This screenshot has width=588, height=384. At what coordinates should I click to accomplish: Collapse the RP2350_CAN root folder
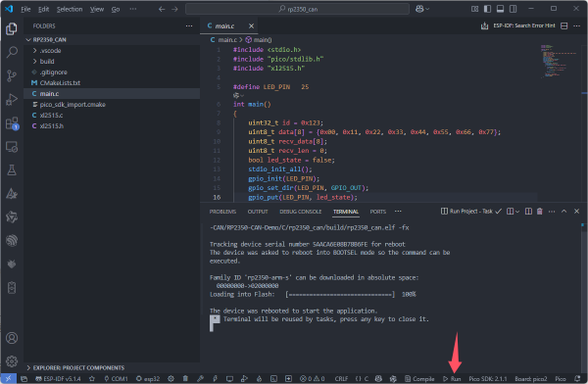[28, 39]
